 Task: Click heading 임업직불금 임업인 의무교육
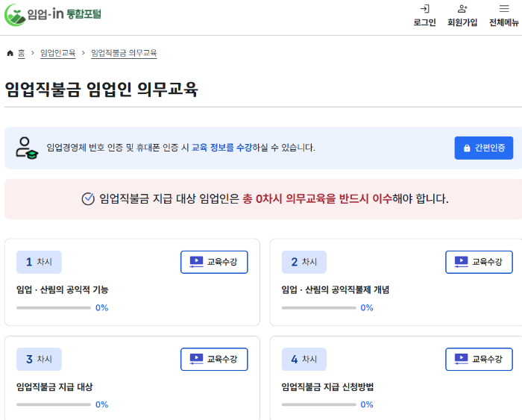pos(101,90)
